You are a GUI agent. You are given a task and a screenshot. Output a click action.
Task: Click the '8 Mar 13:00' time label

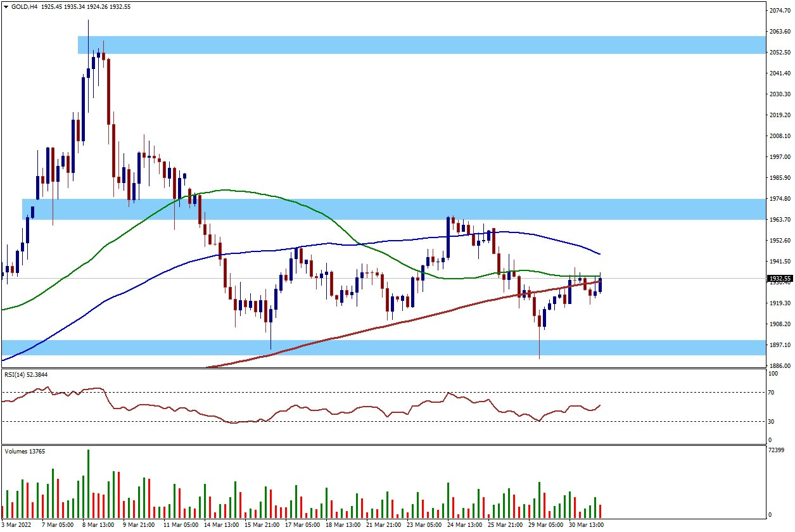click(x=98, y=525)
